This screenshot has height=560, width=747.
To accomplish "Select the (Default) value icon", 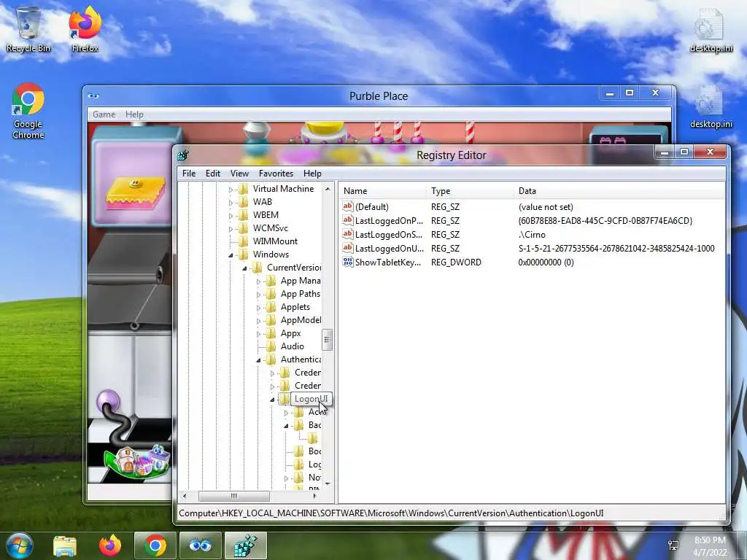I will click(348, 206).
